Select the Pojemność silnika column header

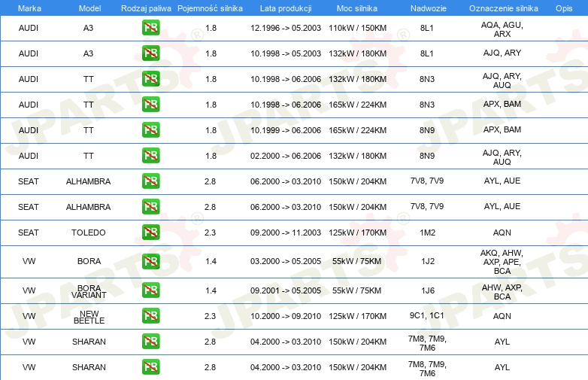[x=210, y=8]
